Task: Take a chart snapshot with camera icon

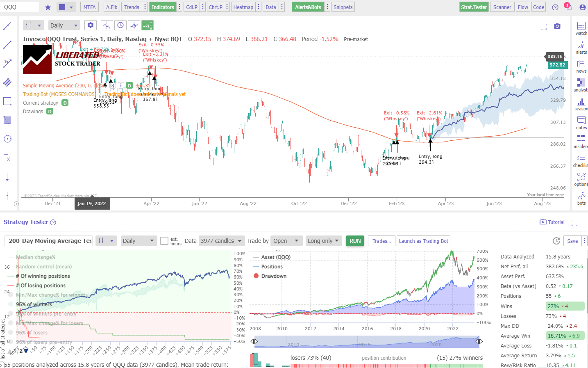Action: tap(557, 26)
